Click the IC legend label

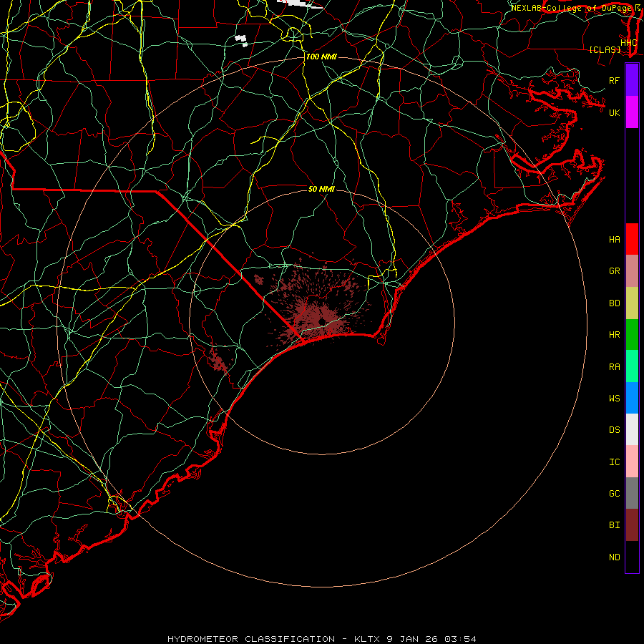coord(614,462)
